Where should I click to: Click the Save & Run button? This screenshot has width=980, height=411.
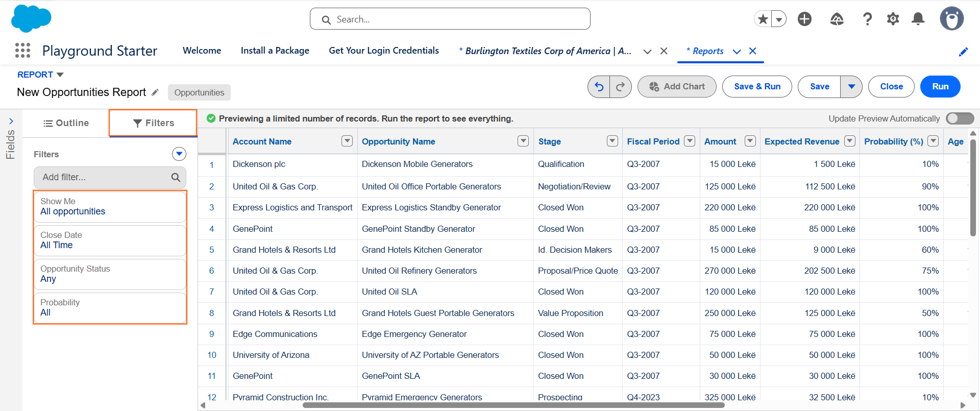[x=757, y=87]
